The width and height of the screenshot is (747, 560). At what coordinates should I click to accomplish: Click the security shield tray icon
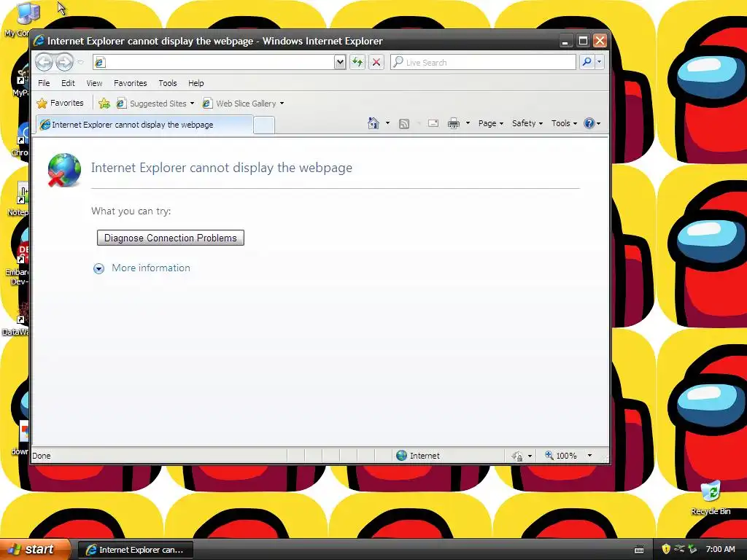666,549
